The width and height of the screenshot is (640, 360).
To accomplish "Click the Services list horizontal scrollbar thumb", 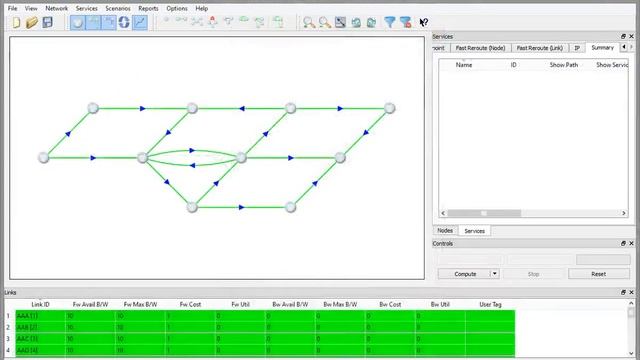I will (484, 213).
